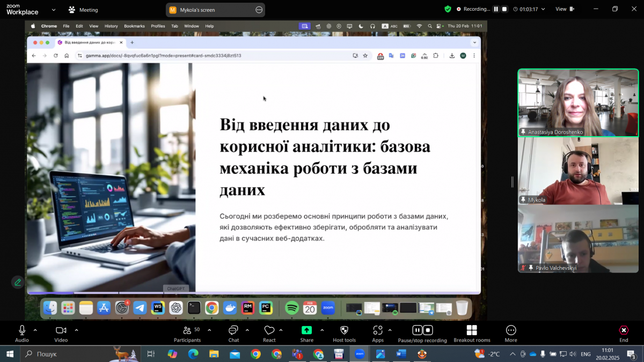Viewport: 644px width, 362px height.
Task: Pause the recording
Action: (x=417, y=330)
